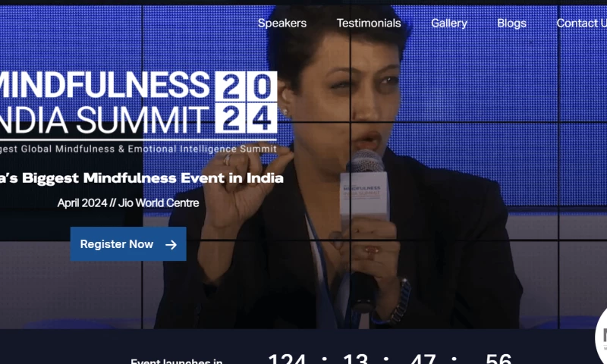
Task: Click the arrow icon inside Register Now
Action: (171, 244)
